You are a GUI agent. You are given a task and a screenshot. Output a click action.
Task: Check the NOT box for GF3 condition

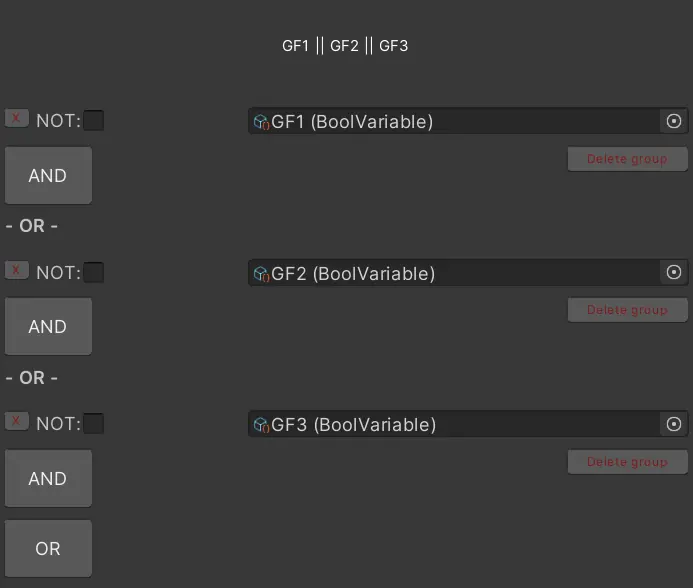tap(93, 424)
